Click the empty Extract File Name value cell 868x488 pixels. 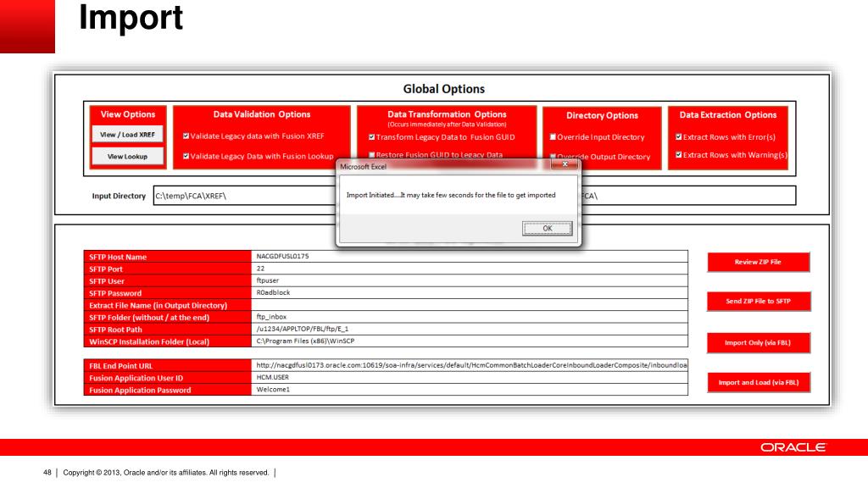point(470,305)
